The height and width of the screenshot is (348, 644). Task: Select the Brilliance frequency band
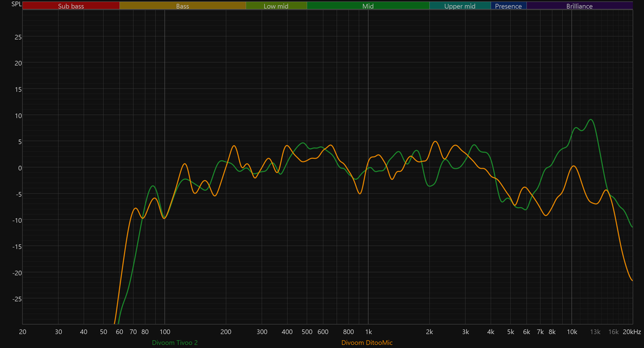pyautogui.click(x=580, y=6)
